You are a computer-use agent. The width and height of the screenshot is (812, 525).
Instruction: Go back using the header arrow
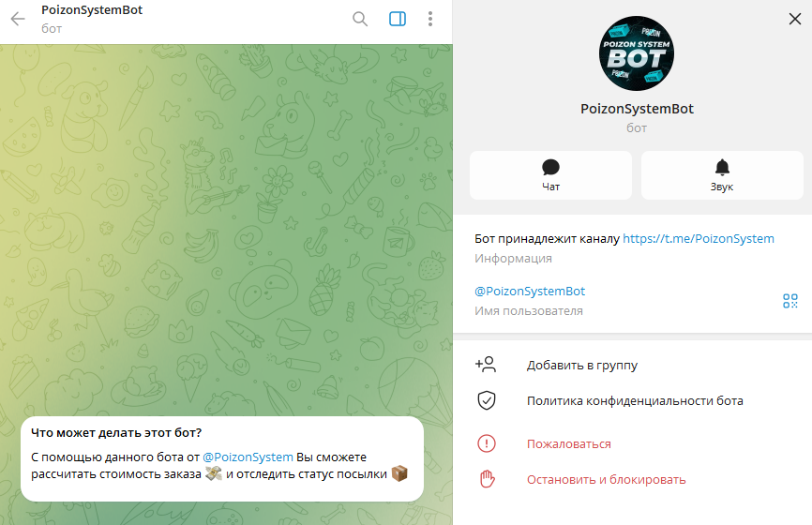(18, 19)
